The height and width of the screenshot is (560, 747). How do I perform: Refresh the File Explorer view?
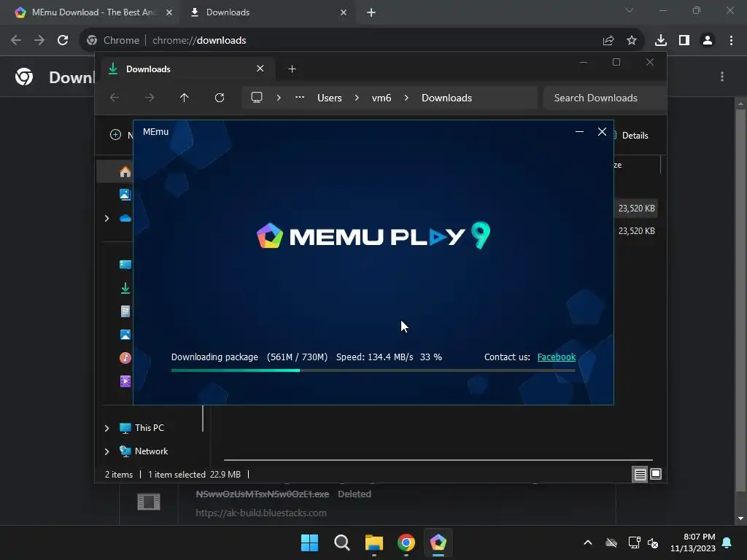[x=220, y=98]
